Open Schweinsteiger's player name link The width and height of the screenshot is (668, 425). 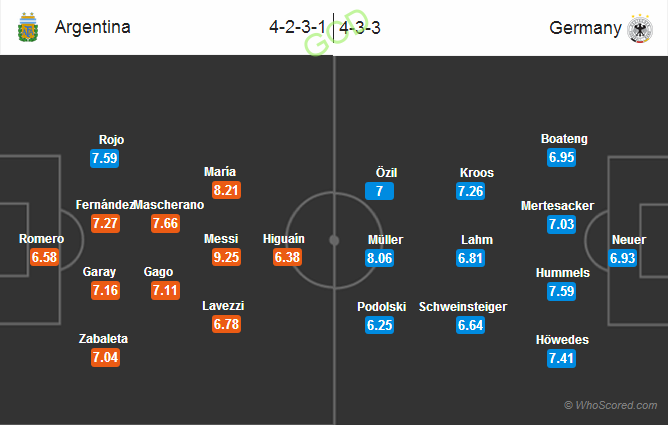click(463, 307)
